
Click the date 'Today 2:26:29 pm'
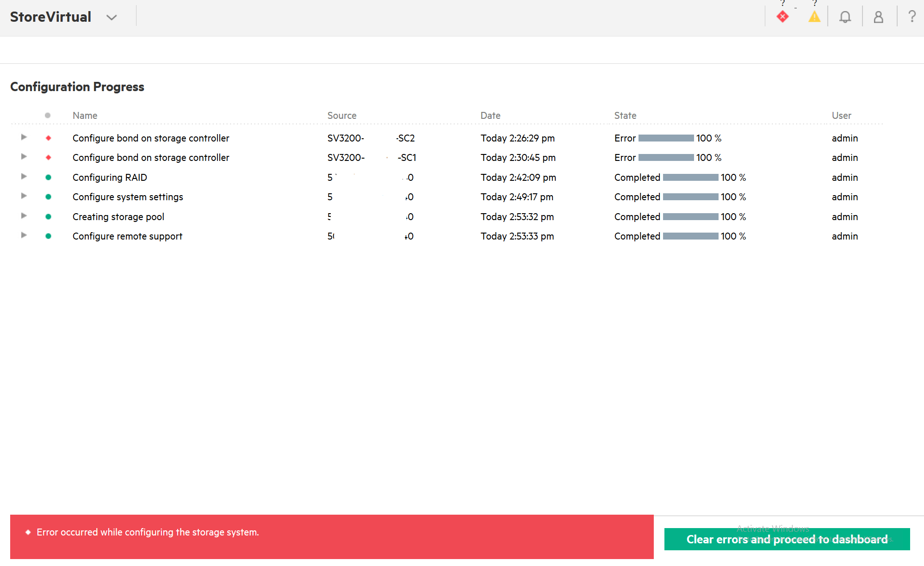[518, 138]
